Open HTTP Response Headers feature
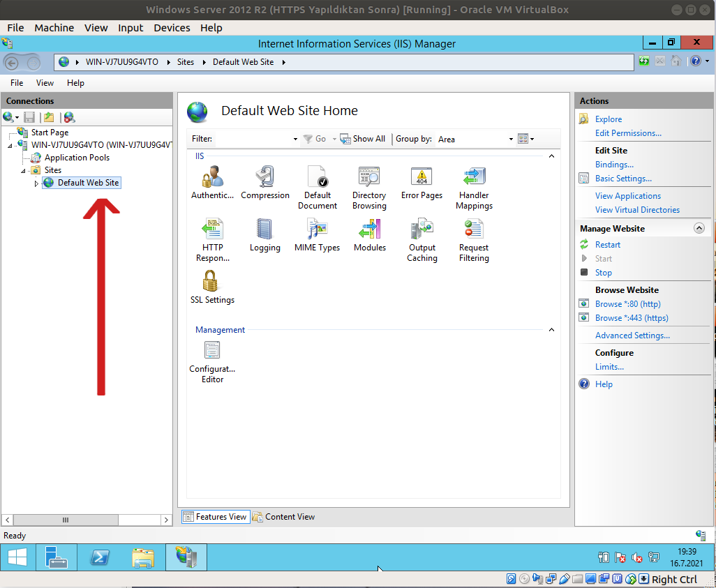The width and height of the screenshot is (716, 588). (212, 240)
